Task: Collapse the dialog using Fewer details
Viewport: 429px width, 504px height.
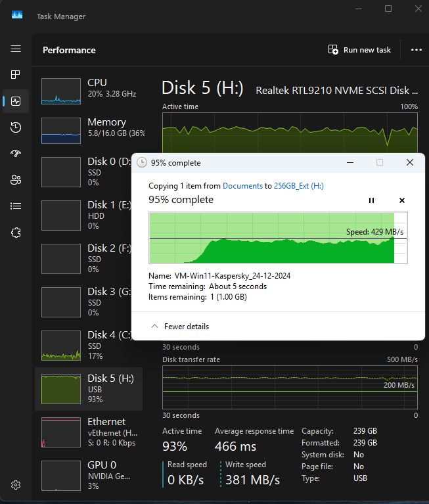Action: [x=180, y=327]
